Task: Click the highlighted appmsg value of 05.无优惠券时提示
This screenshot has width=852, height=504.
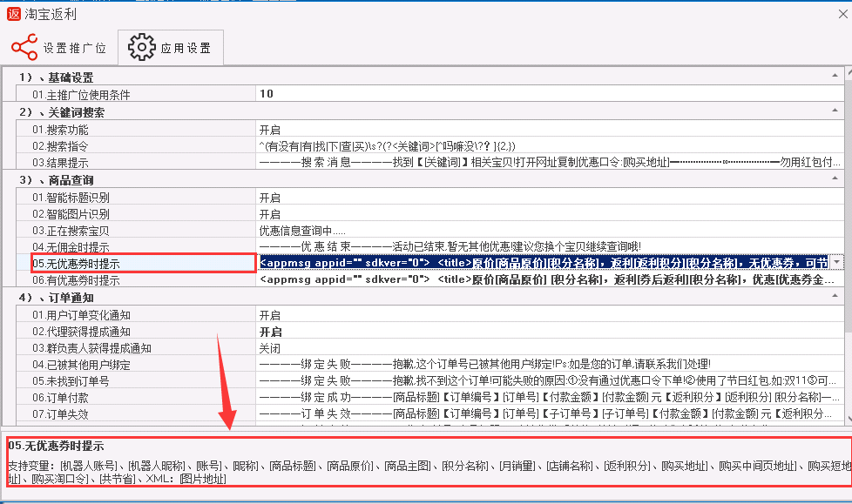Action: click(x=544, y=263)
